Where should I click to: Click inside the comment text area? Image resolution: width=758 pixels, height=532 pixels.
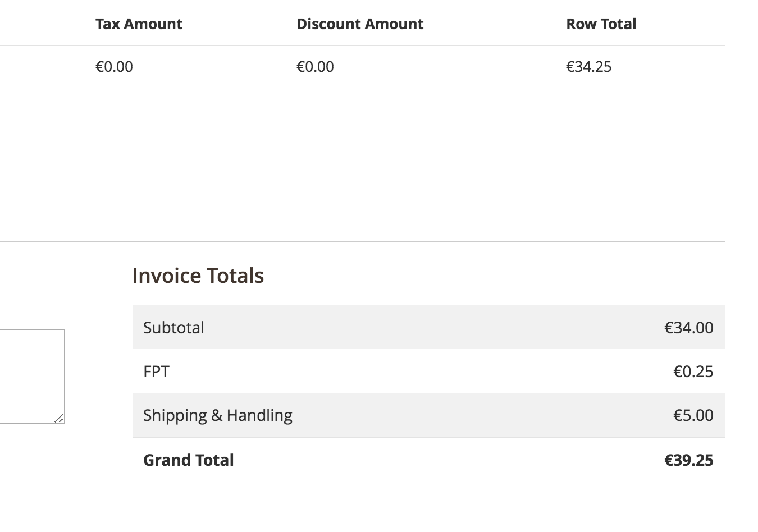pyautogui.click(x=31, y=376)
